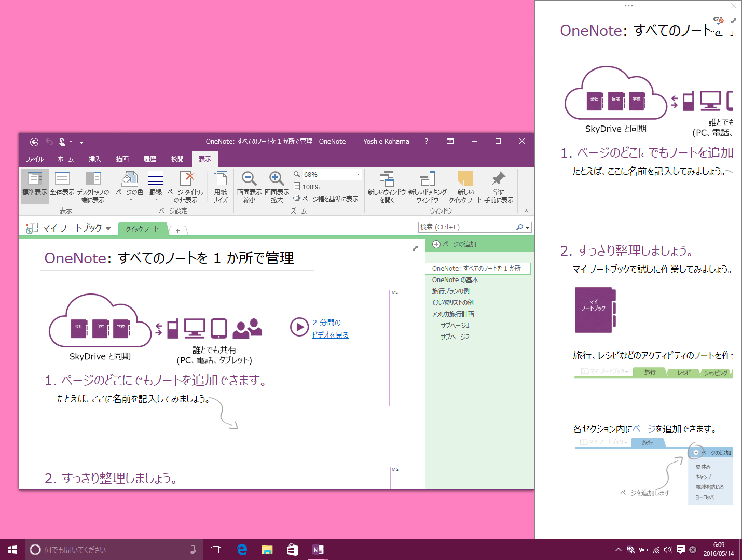Viewport: 742px width, 560px height.
Task: Click the Help question mark icon
Action: (427, 141)
